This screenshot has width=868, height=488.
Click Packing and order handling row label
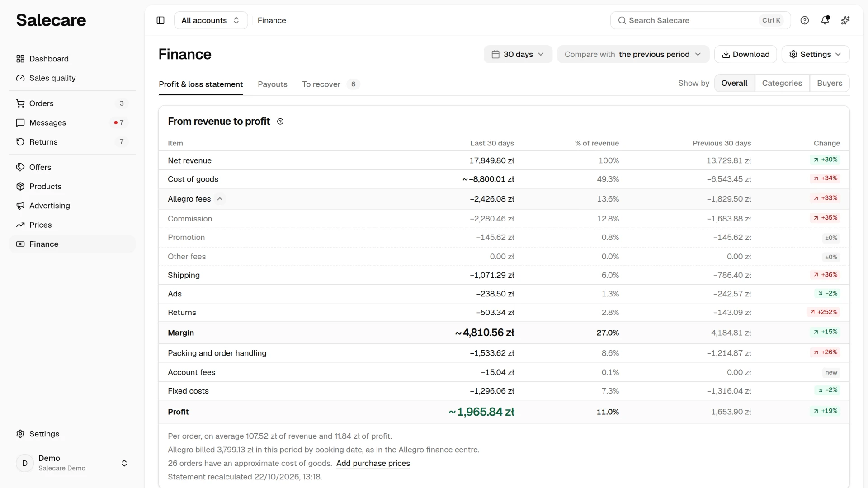point(217,353)
